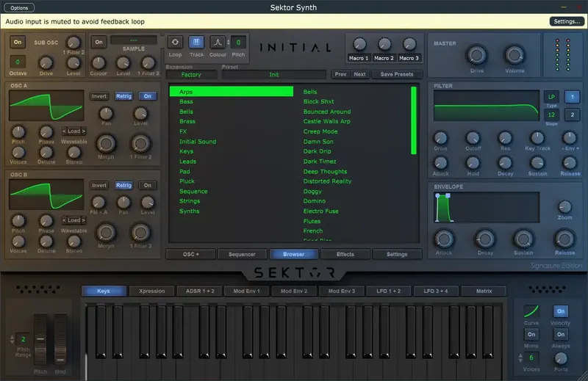This screenshot has width=588, height=381.
Task: Toggle the Track keyboard icon
Action: 196,43
